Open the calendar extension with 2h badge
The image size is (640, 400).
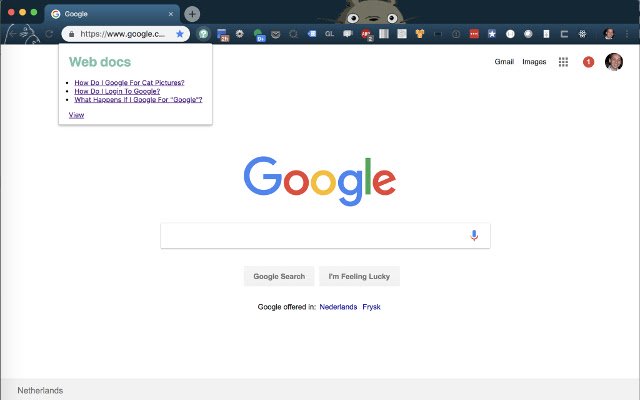[x=222, y=35]
